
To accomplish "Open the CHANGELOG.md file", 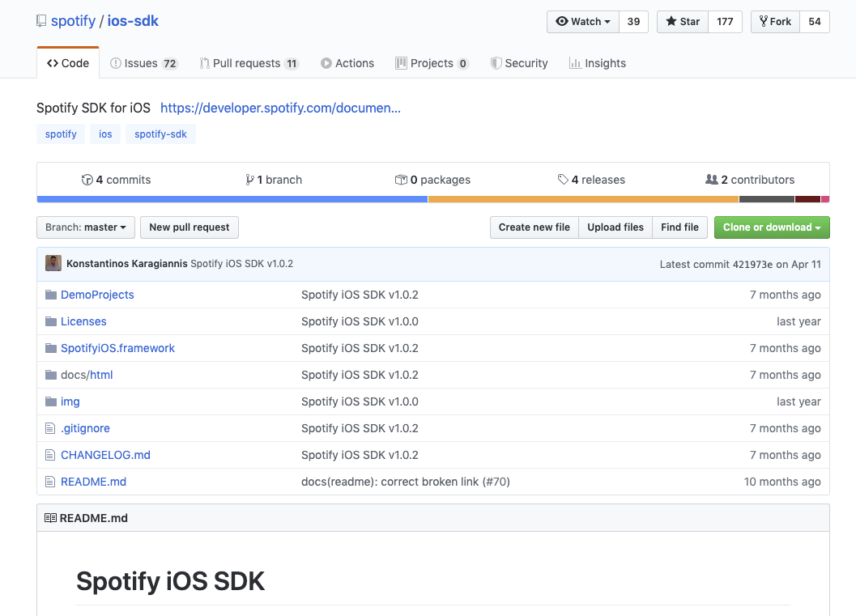I will pos(105,455).
